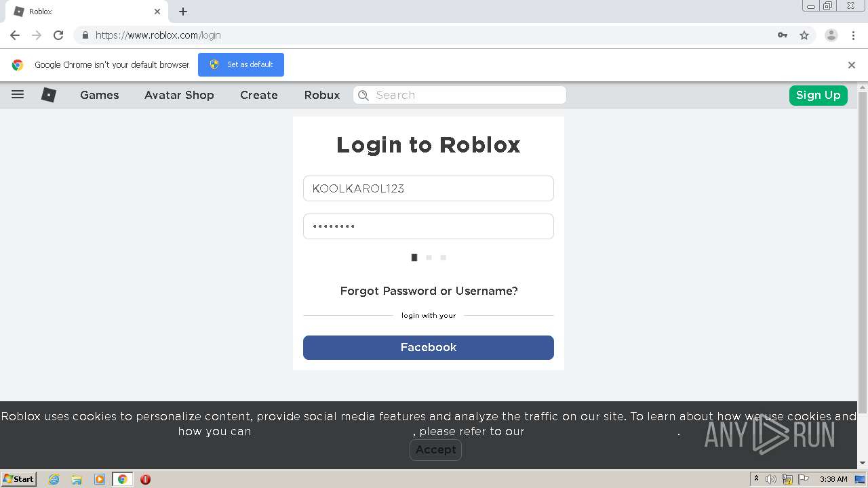Click the red Opera taskbar icon
868x488 pixels.
point(145,479)
